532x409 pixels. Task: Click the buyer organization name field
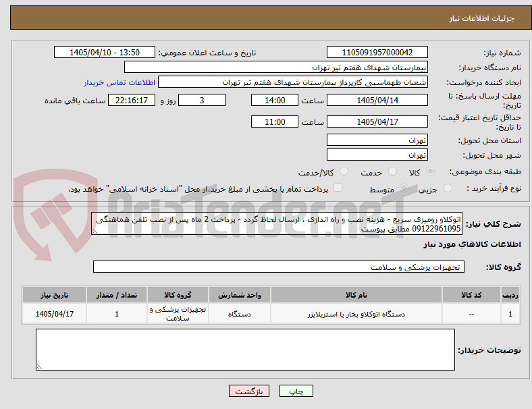[x=276, y=67]
